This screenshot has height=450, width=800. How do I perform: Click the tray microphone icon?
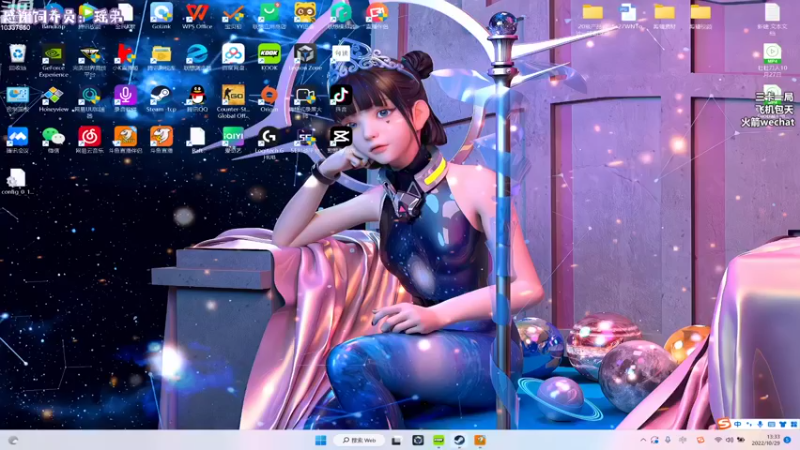point(668,440)
